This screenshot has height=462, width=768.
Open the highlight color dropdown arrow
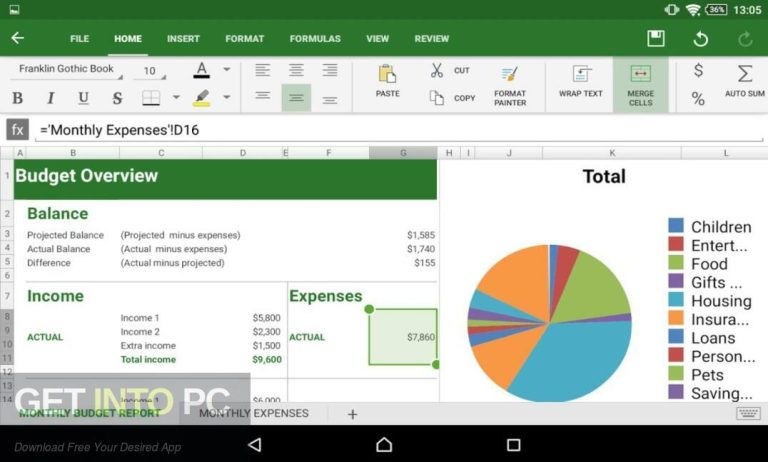coord(226,97)
